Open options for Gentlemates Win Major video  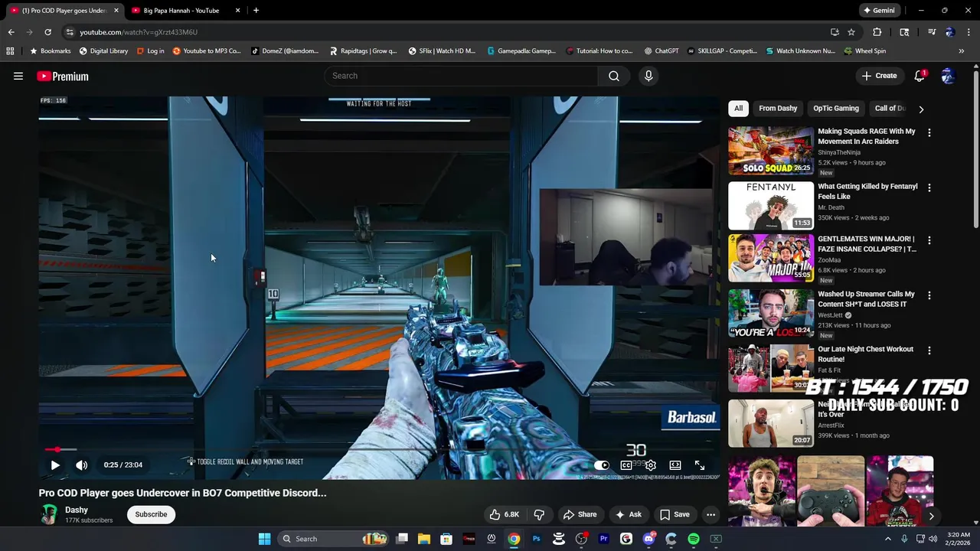(x=929, y=240)
